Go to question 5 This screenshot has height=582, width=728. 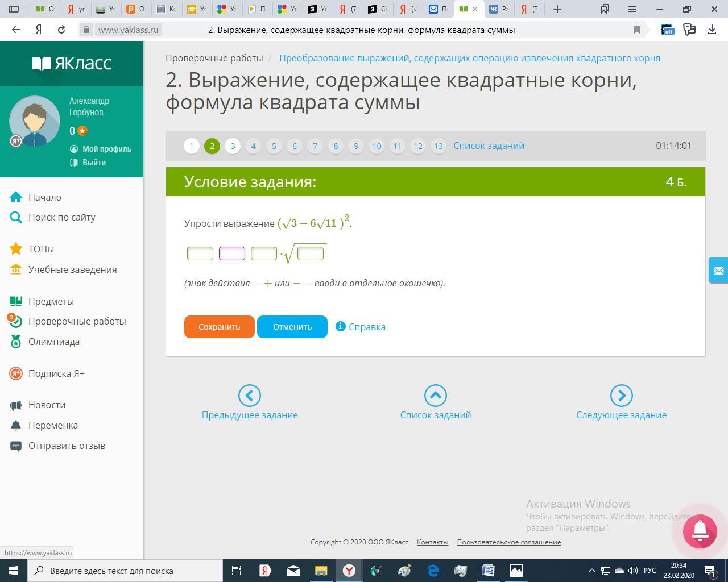tap(274, 146)
